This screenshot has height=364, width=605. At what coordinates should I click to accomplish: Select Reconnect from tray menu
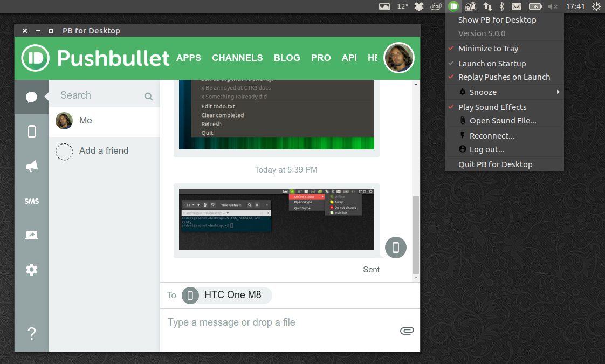click(504, 136)
